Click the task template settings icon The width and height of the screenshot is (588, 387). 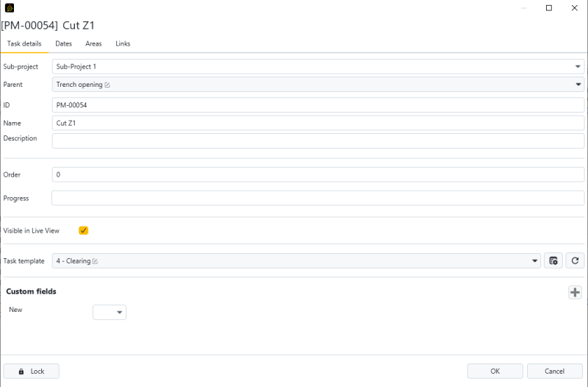coord(553,260)
